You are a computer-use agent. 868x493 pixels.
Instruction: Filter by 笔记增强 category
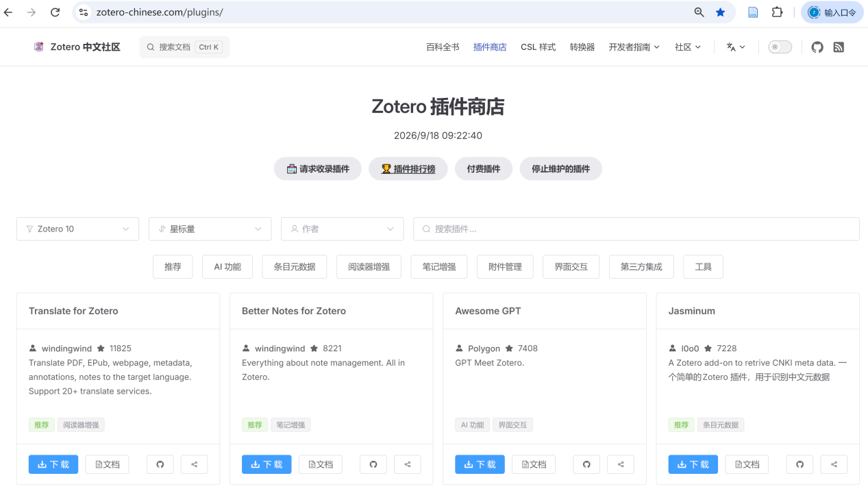pyautogui.click(x=439, y=266)
